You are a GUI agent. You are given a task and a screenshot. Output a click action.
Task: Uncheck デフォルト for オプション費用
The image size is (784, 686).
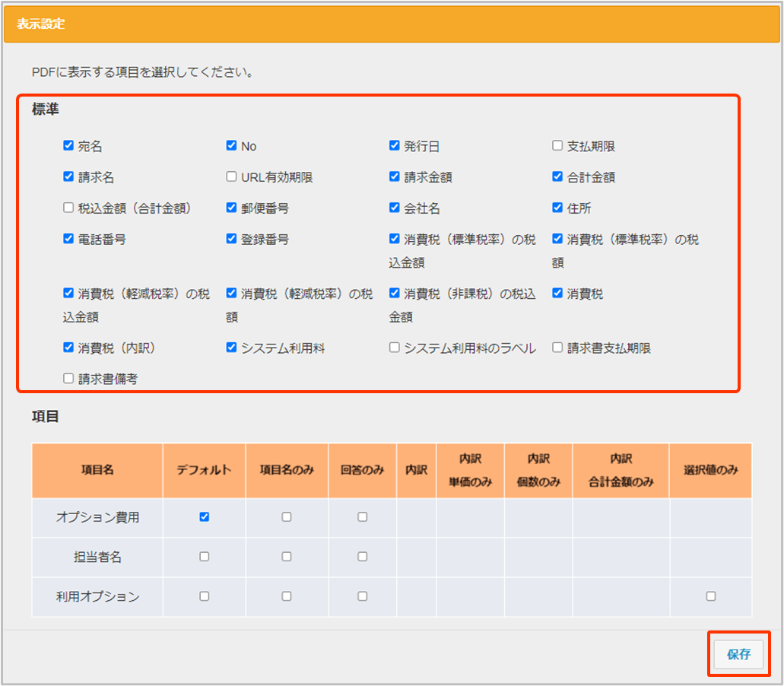204,517
